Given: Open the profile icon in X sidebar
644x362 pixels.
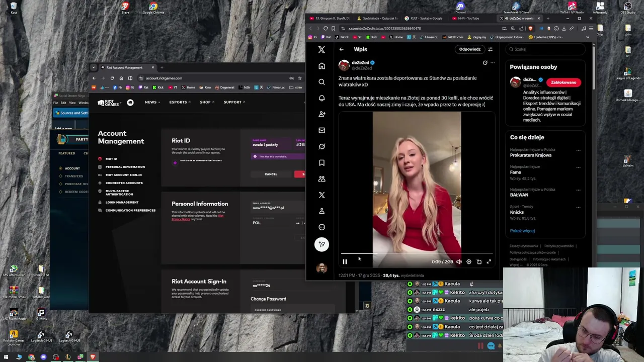Looking at the screenshot, I should pyautogui.click(x=321, y=211).
